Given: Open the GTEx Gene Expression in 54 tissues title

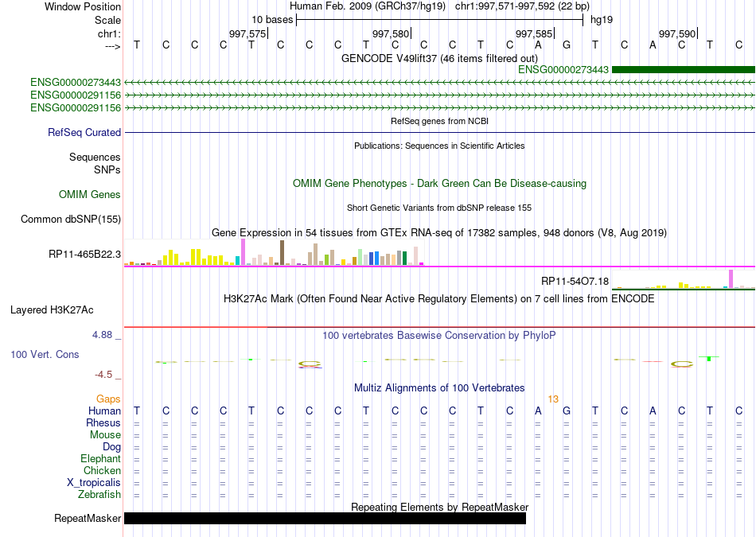Looking at the screenshot, I should click(439, 233).
